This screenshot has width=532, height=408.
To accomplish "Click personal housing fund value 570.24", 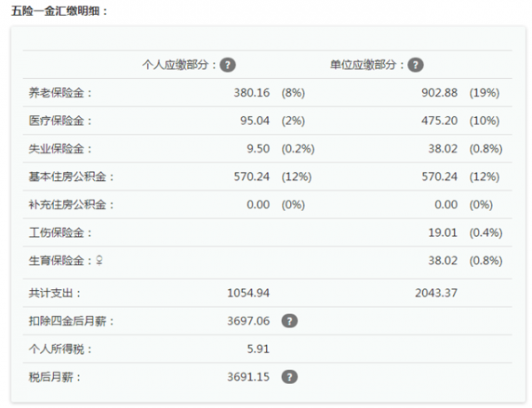I will pos(252,177).
